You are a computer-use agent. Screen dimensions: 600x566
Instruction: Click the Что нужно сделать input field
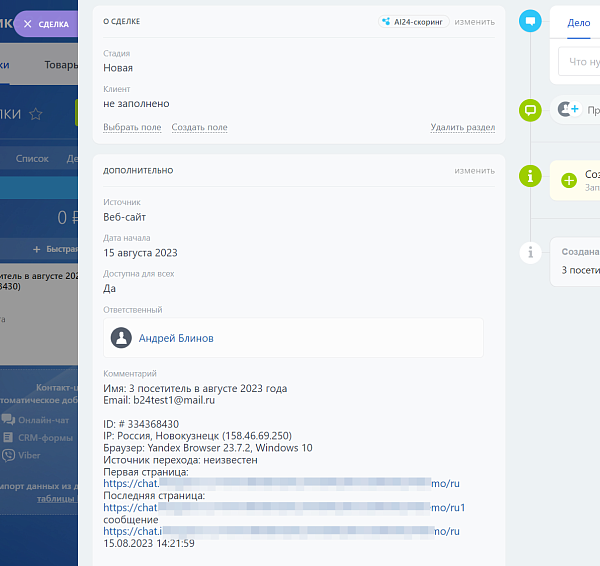(579, 62)
